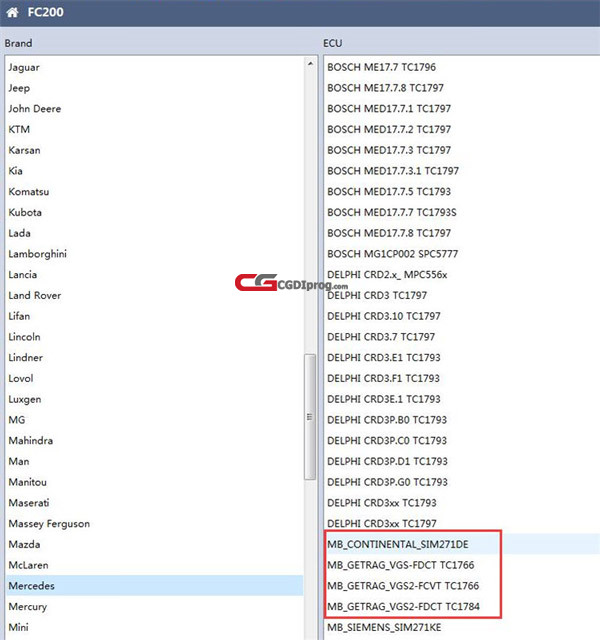Choose MG brand
Viewport: 600px width, 640px height.
click(x=17, y=420)
